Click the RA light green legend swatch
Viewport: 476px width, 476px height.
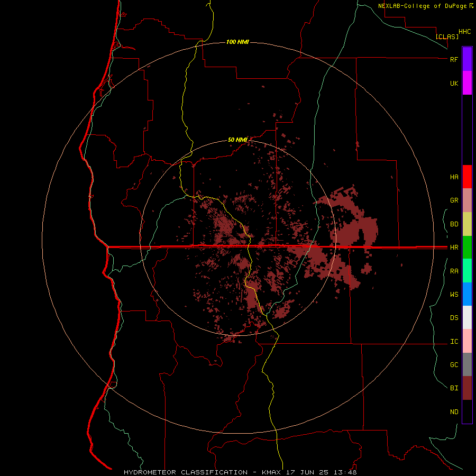pyautogui.click(x=467, y=271)
